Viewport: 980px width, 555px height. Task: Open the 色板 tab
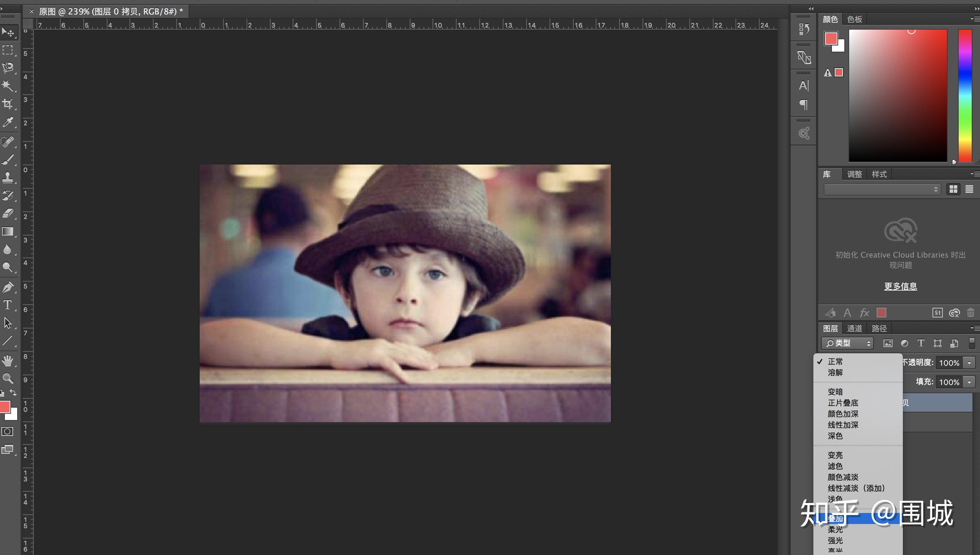click(x=854, y=19)
